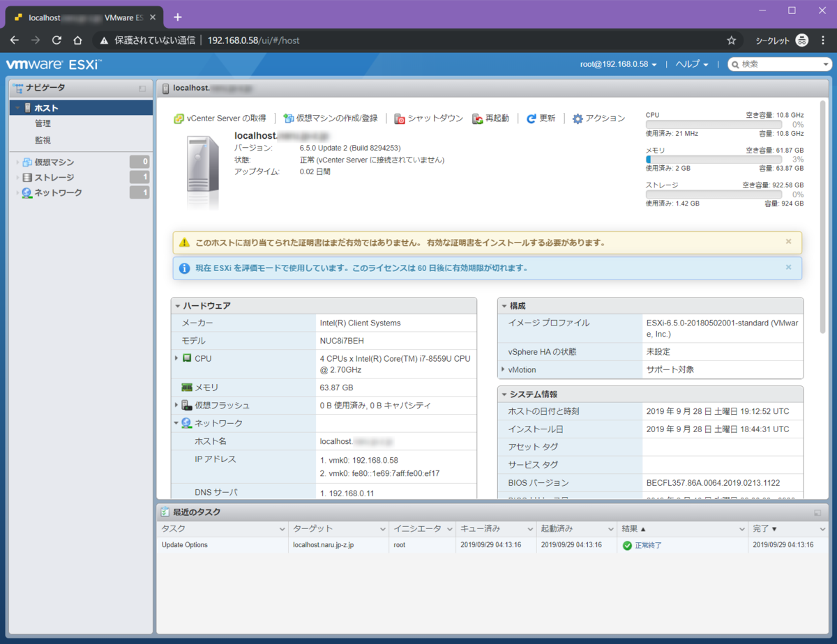Click the shutdown icon in toolbar
The width and height of the screenshot is (837, 644).
400,118
